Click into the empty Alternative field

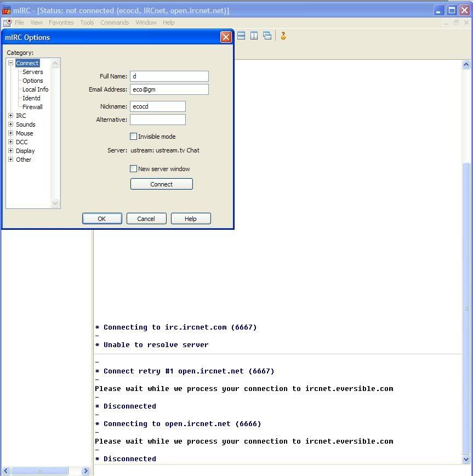point(158,120)
